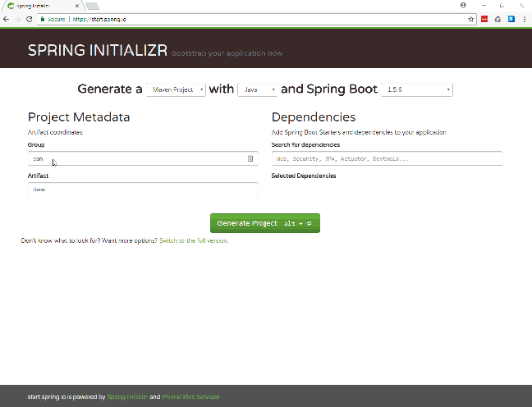Open the Spring Boot version 1.5.6 dropdown

[x=417, y=89]
